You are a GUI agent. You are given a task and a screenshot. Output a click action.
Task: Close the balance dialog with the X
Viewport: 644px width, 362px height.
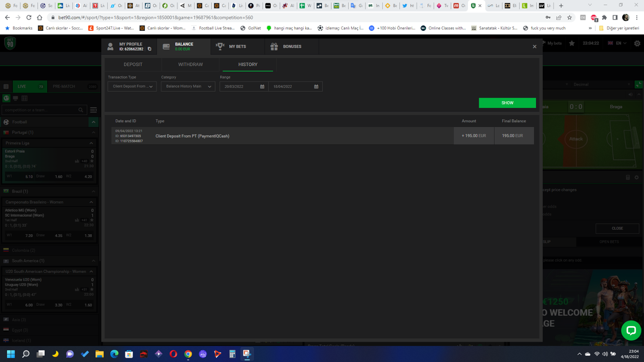[535, 47]
